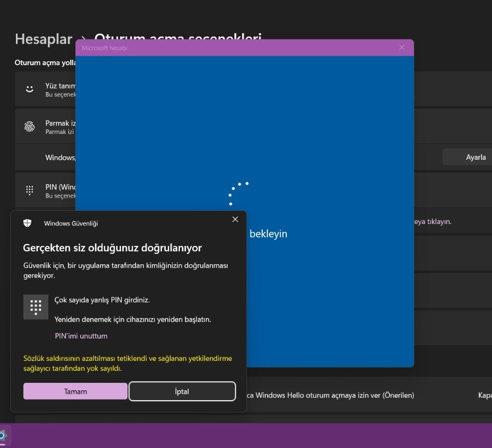Close the Windows Güvenliği dialog
Viewport: 492px width, 448px height.
coord(235,220)
